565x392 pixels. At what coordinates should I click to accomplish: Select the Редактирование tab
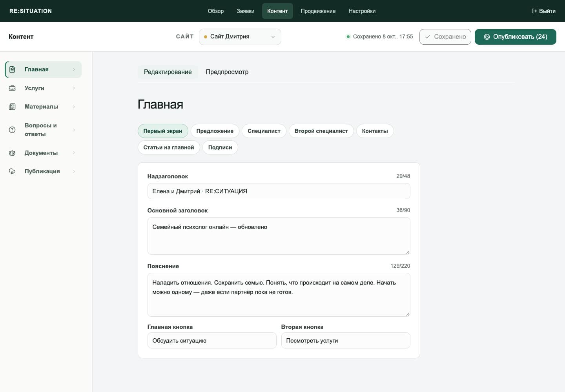[168, 72]
